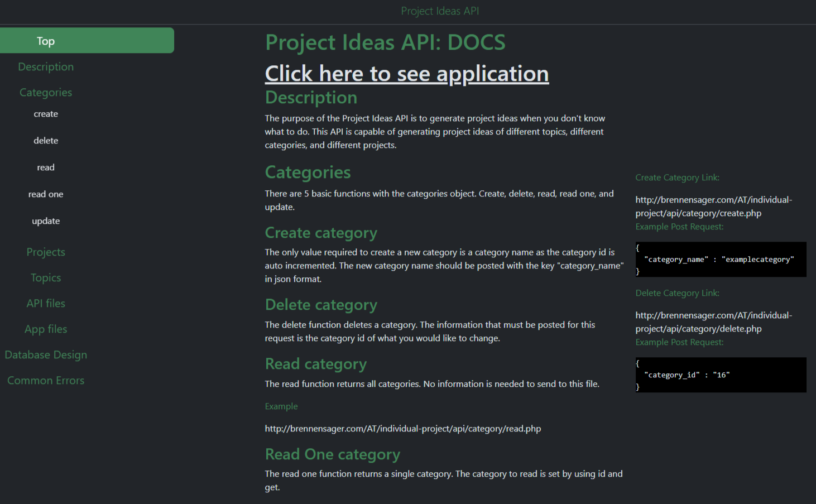Click the 'Example Post Request:' label above category_name code

[679, 227]
